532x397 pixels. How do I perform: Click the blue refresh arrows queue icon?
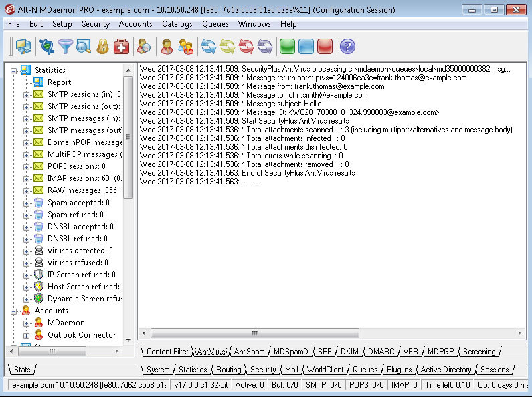click(209, 46)
